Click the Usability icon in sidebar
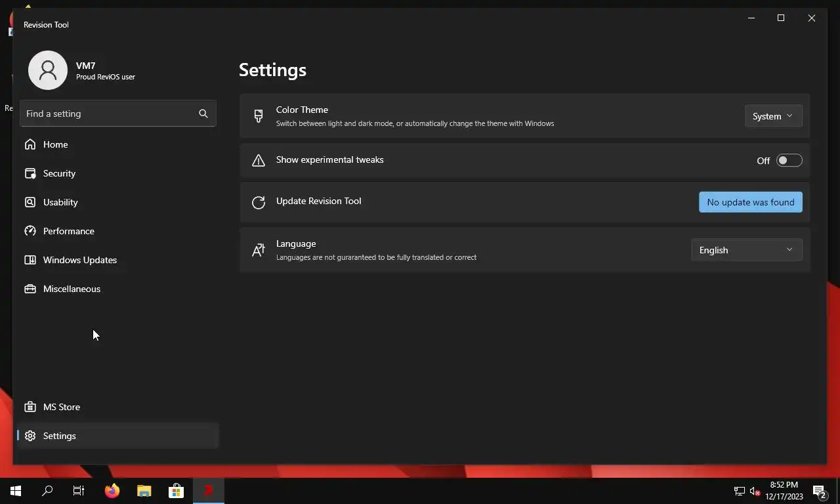The image size is (840, 504). pos(30,202)
